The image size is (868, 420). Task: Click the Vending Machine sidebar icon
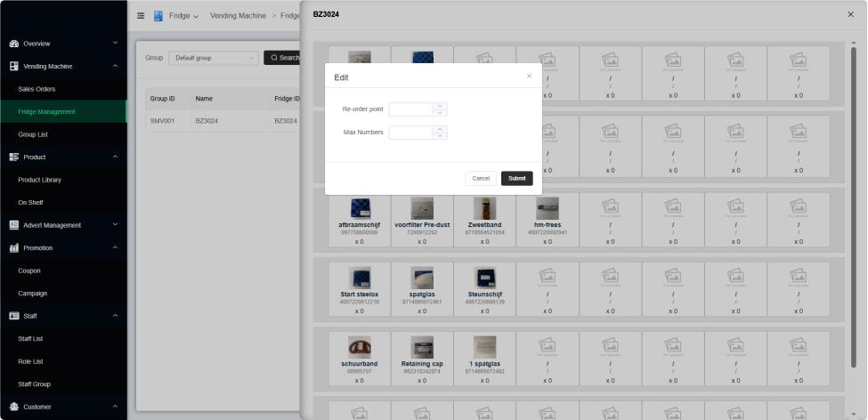coord(14,66)
